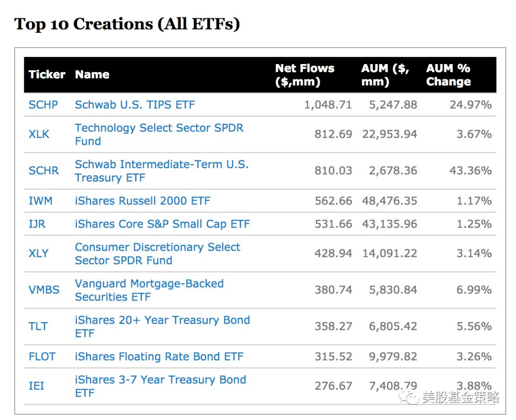Click the VMBS ticker link
Viewport: 516px width, 420px height.
[x=44, y=290]
